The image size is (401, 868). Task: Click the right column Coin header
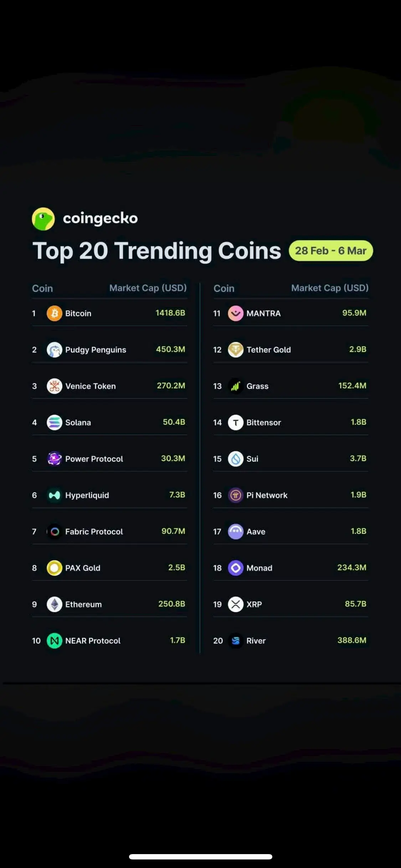[x=224, y=288]
